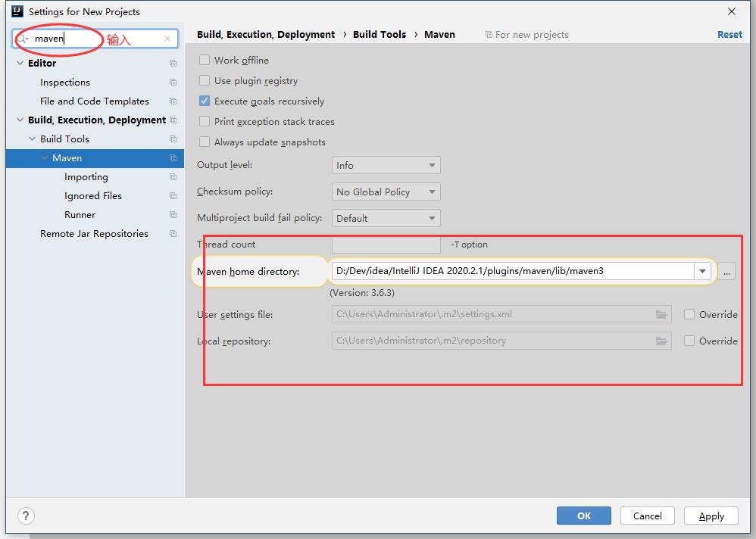Click OK to confirm settings
756x539 pixels.
584,516
